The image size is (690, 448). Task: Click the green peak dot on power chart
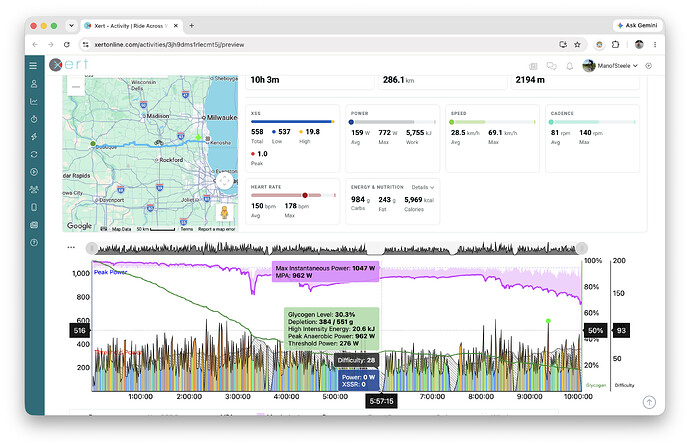[548, 321]
